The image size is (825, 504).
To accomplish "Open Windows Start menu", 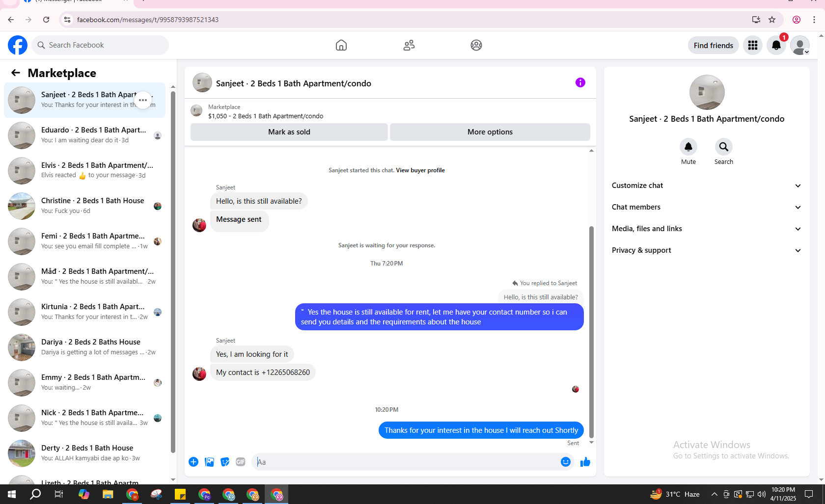I will pos(12,494).
